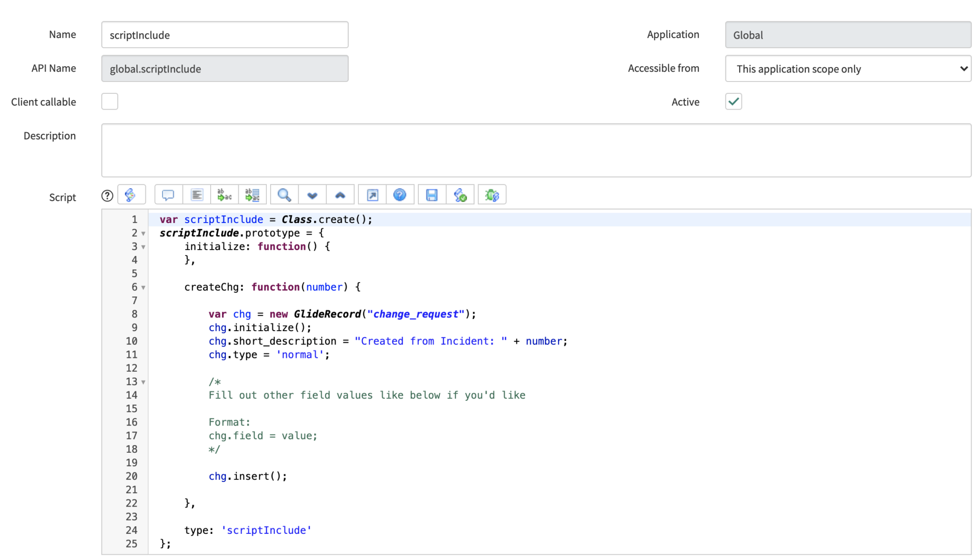
Task: Find next search match
Action: click(312, 194)
